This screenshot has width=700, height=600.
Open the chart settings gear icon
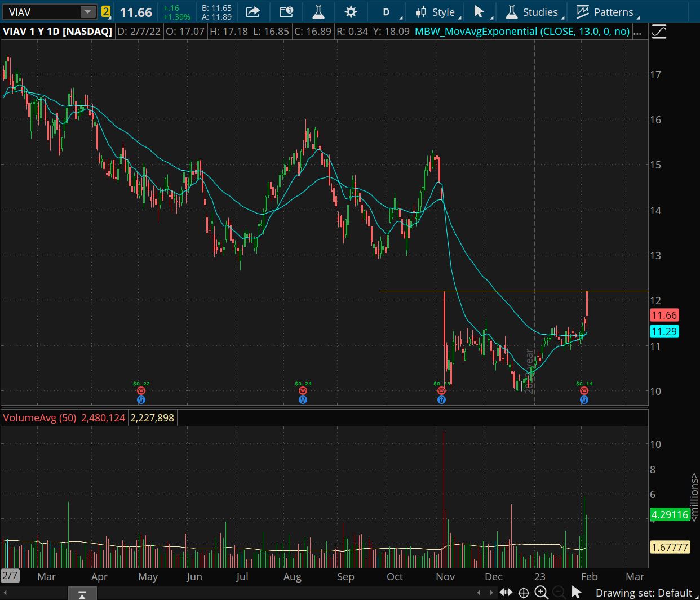(351, 12)
